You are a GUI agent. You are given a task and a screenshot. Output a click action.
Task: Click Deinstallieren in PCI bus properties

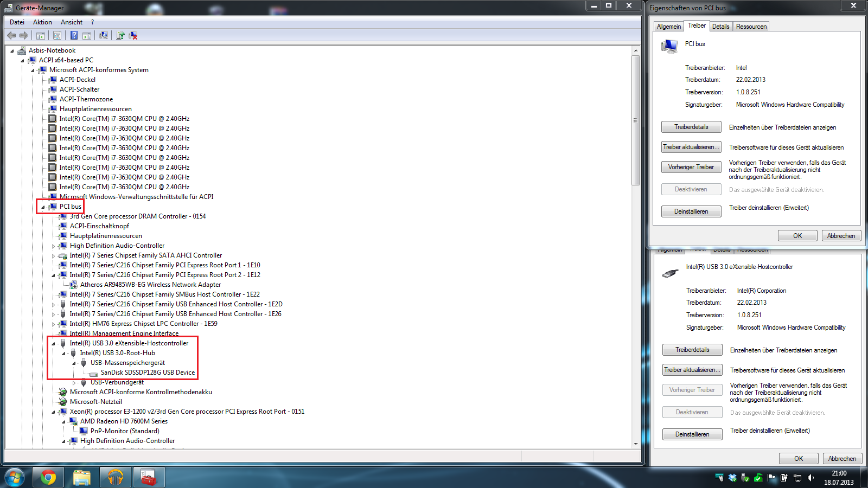click(691, 211)
